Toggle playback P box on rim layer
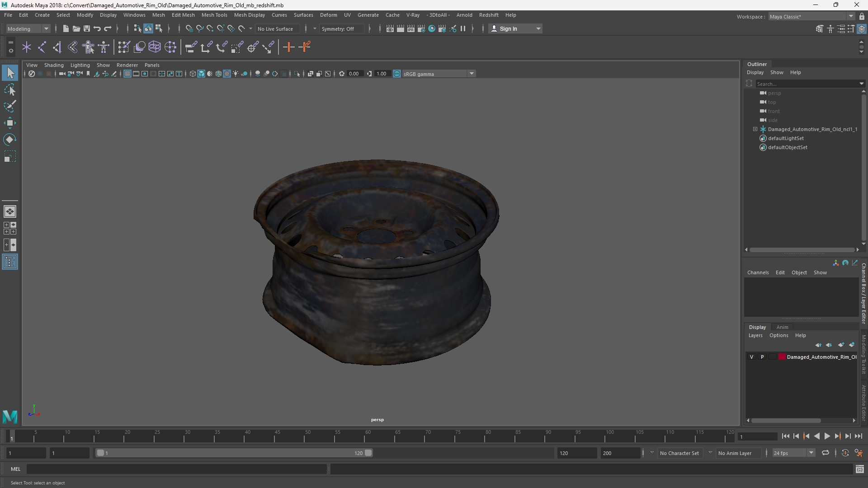The height and width of the screenshot is (488, 868). [x=762, y=357]
